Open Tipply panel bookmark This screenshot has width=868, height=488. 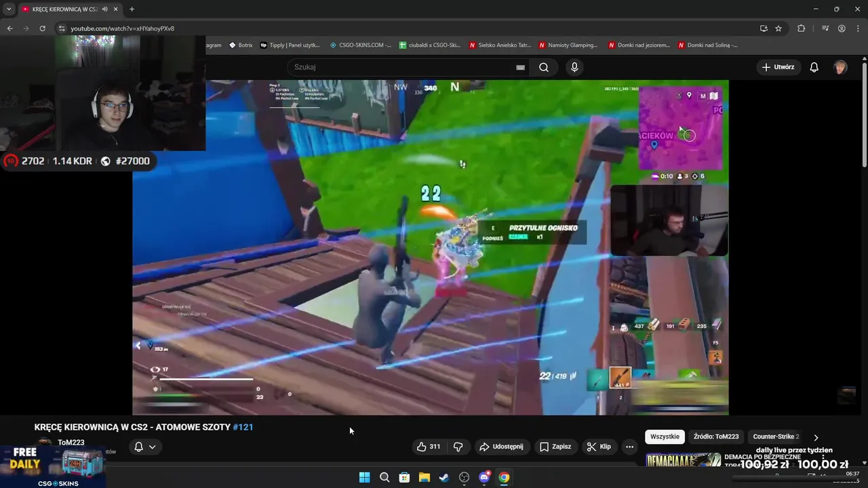coord(290,45)
